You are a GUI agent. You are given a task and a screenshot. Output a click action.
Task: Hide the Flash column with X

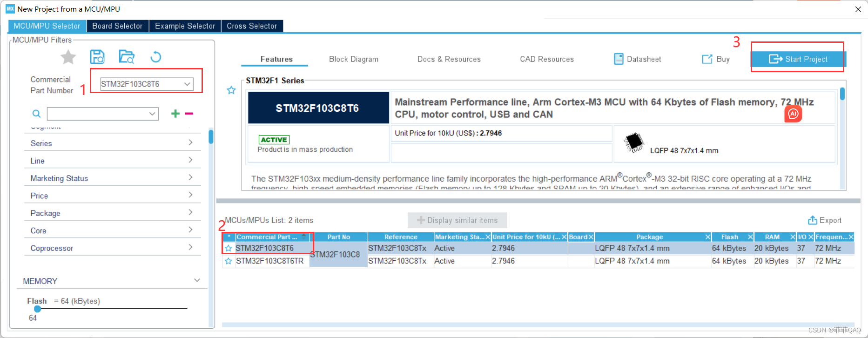pyautogui.click(x=750, y=237)
